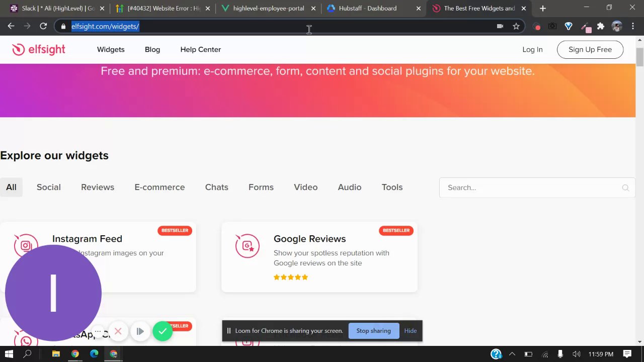Filter widgets by Tools category

pyautogui.click(x=392, y=187)
